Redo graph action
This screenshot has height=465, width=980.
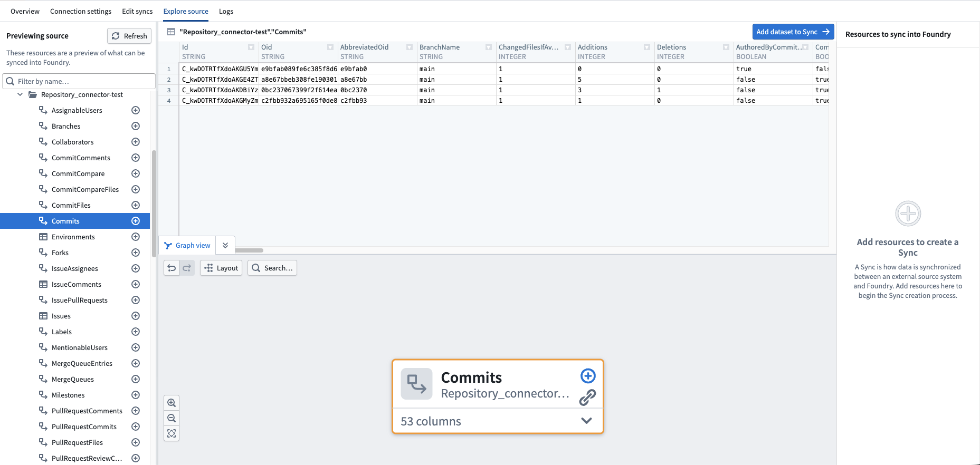(x=187, y=268)
